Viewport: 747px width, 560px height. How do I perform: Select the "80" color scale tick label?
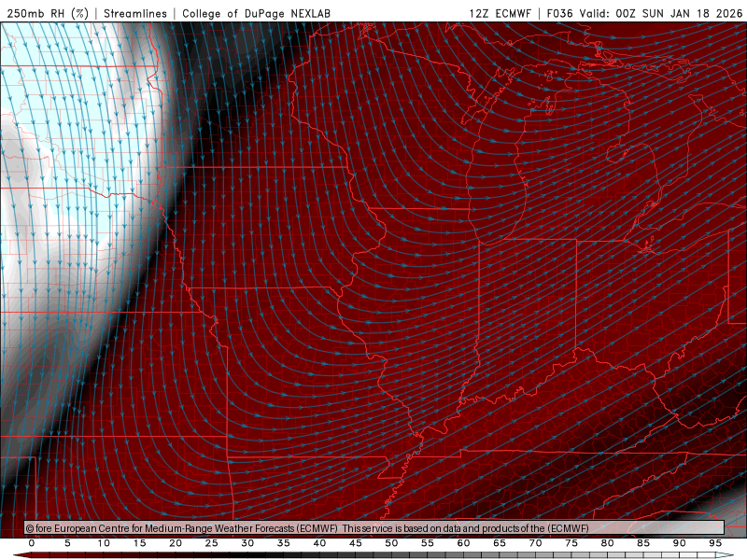pyautogui.click(x=607, y=543)
